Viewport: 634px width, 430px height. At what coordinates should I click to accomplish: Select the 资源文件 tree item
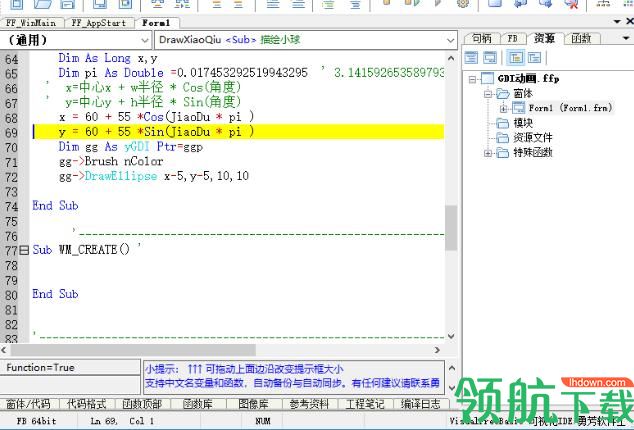pyautogui.click(x=533, y=138)
